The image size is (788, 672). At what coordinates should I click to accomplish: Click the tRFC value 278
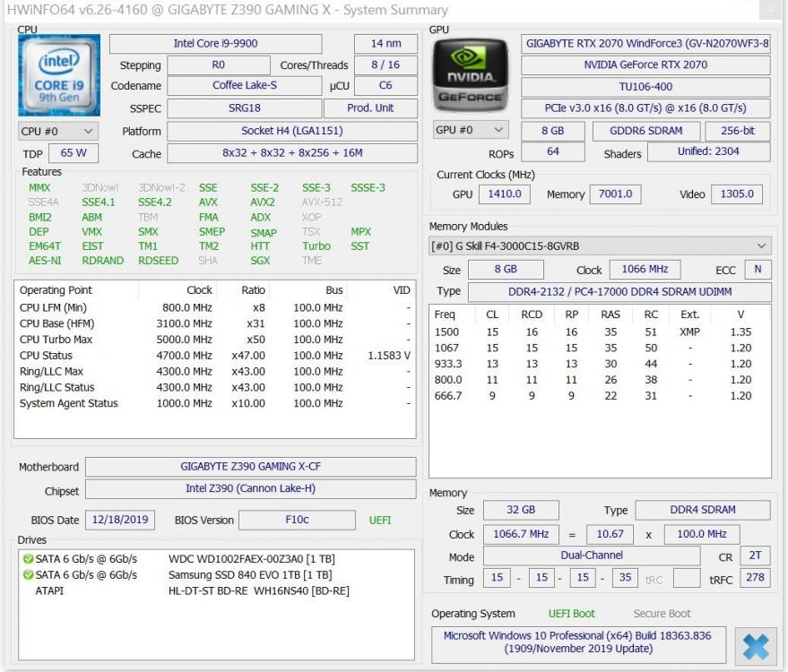coord(756,578)
